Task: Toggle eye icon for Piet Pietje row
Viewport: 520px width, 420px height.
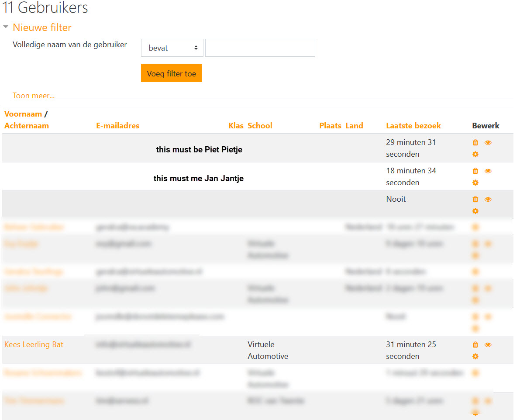Action: click(488, 143)
